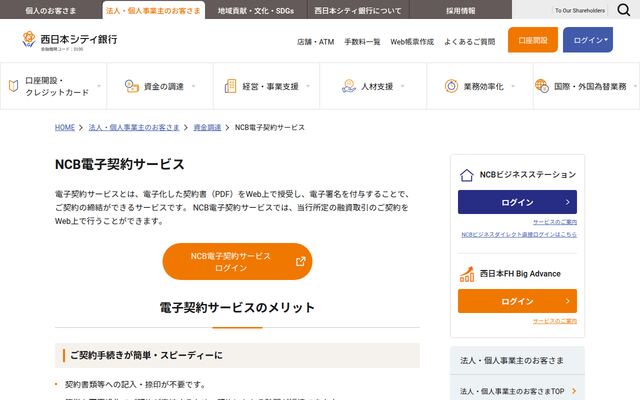
Task: Click the house icon beside NCBビジネスステーション
Action: 467,175
